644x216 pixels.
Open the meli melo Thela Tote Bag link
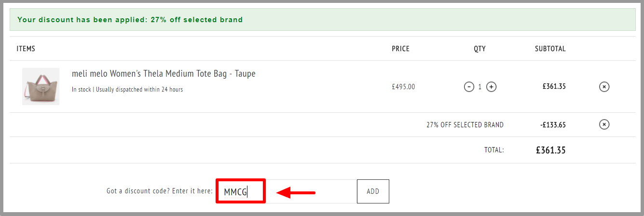[164, 74]
